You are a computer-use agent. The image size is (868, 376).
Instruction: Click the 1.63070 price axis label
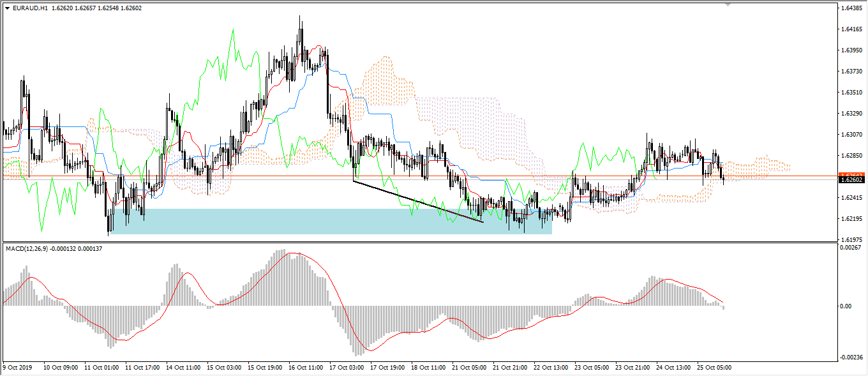[x=851, y=135]
